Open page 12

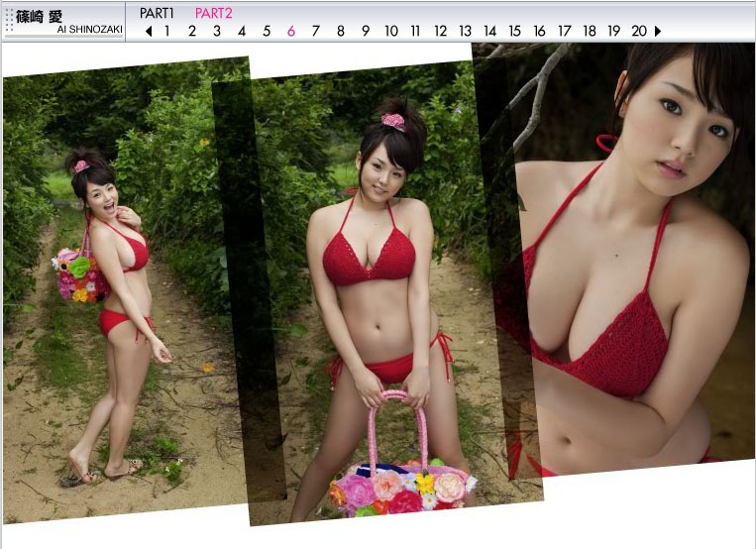(x=440, y=32)
